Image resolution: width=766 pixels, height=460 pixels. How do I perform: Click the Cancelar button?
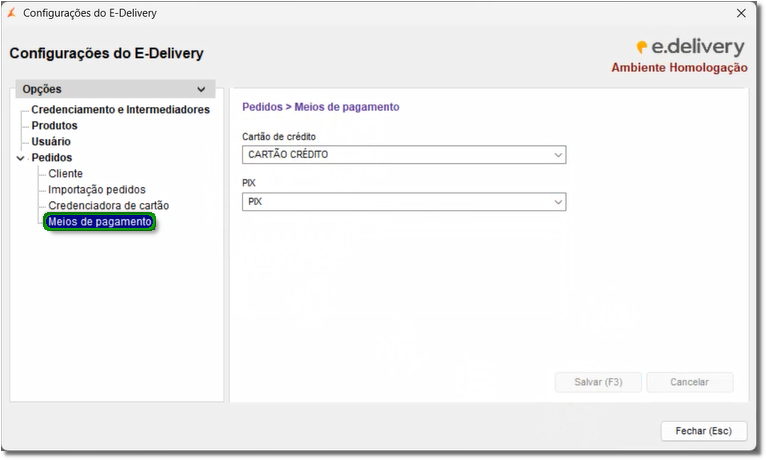689,382
